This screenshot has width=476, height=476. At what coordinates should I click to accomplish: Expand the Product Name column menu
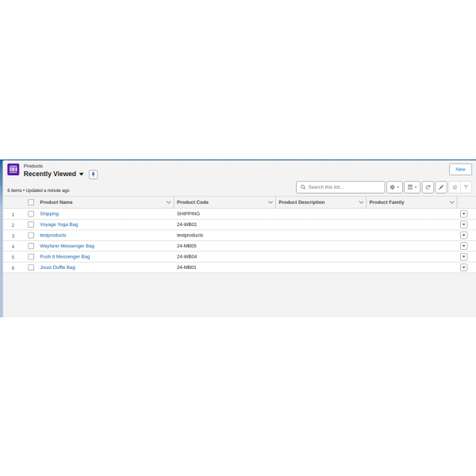pyautogui.click(x=168, y=202)
